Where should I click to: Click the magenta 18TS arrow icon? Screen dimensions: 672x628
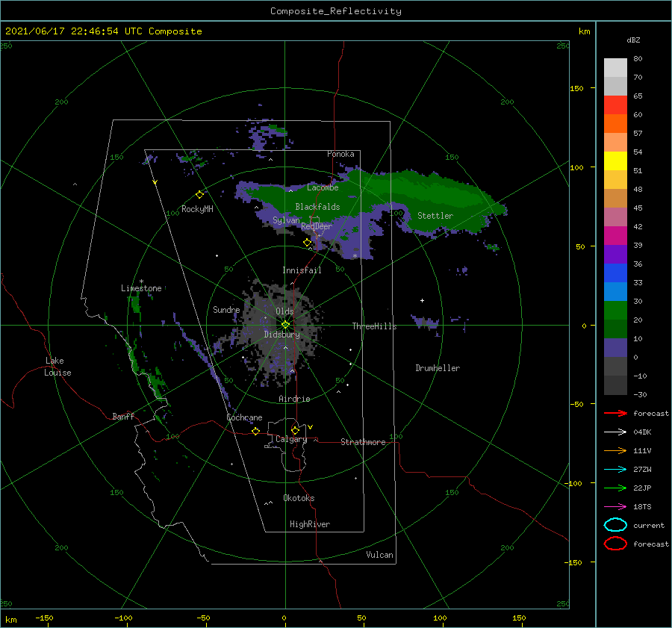615,507
